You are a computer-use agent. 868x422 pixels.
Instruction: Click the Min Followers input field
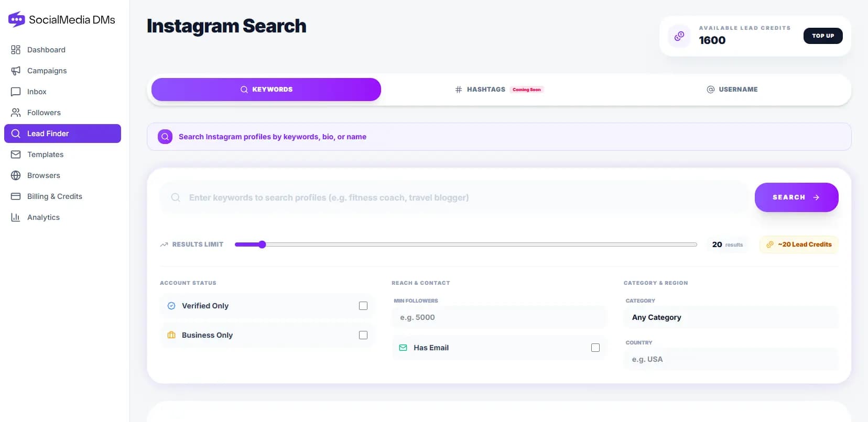[x=500, y=317]
